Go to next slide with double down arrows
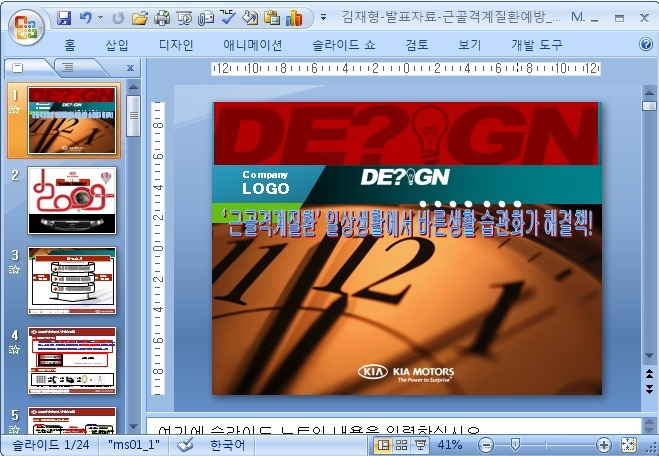 649,389
